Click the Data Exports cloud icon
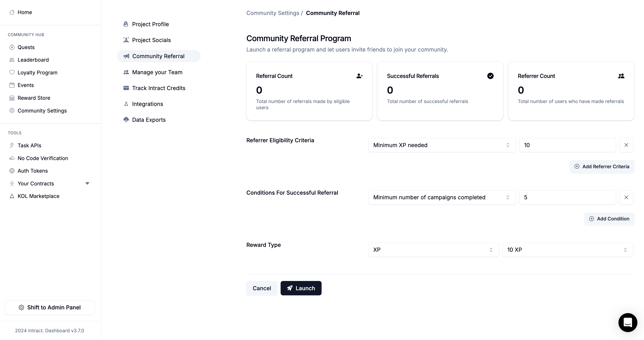644x340 pixels. (x=126, y=120)
